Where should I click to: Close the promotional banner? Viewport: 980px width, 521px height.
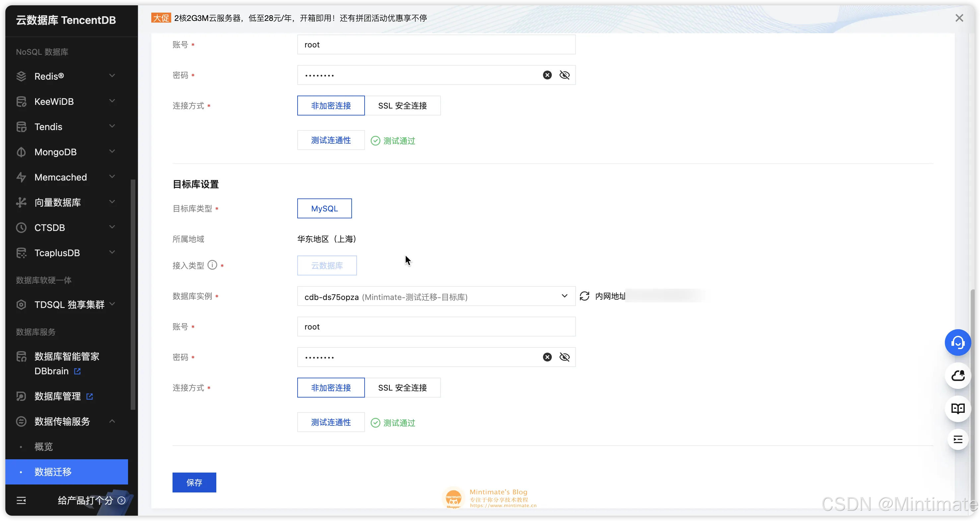click(959, 18)
